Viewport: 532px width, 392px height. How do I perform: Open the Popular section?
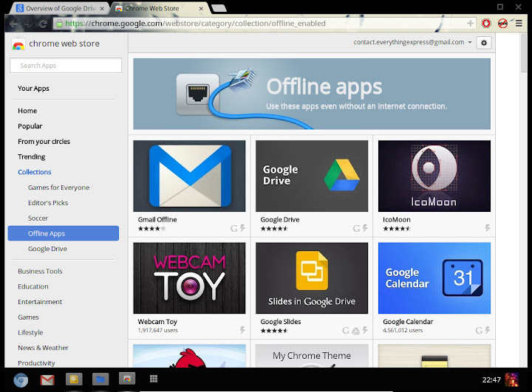click(30, 126)
